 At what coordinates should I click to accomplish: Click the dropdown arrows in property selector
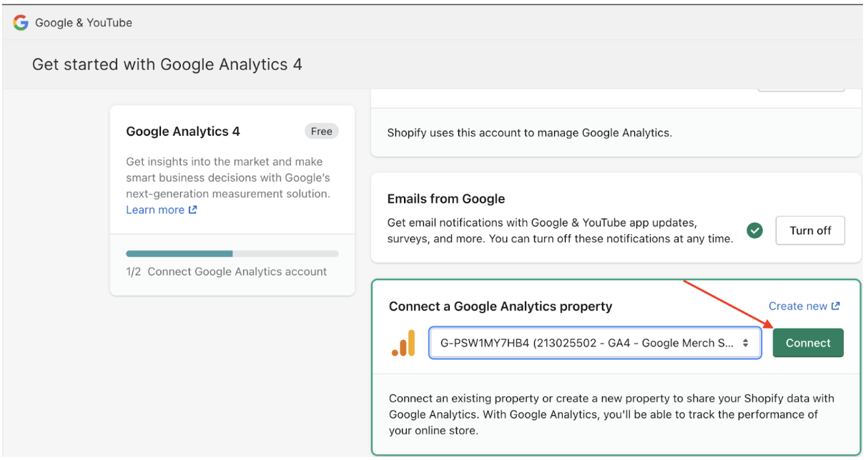(x=746, y=343)
